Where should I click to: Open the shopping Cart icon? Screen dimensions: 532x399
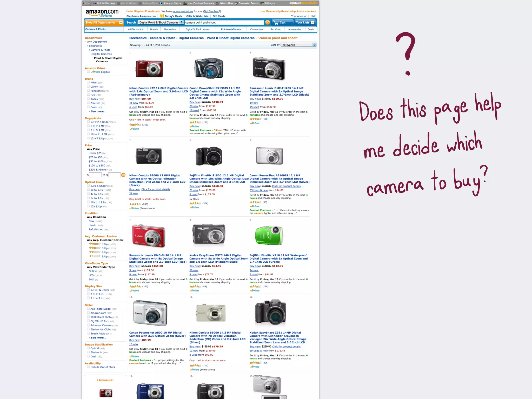click(x=276, y=23)
